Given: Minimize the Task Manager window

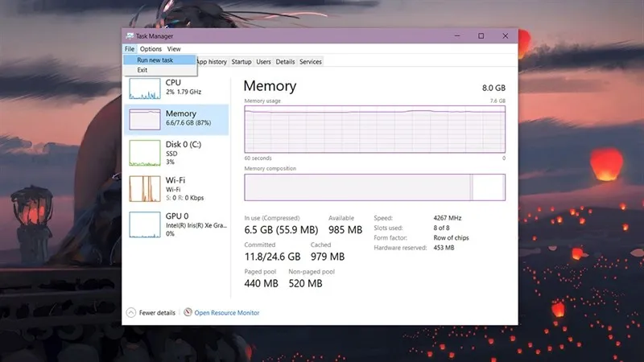Looking at the screenshot, I should pyautogui.click(x=457, y=36).
